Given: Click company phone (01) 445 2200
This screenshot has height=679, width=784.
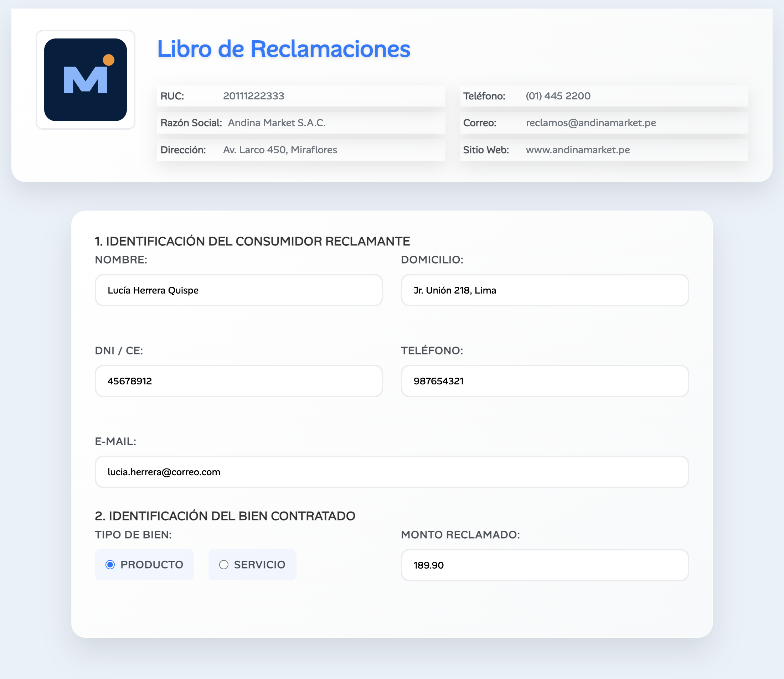Looking at the screenshot, I should coord(558,96).
